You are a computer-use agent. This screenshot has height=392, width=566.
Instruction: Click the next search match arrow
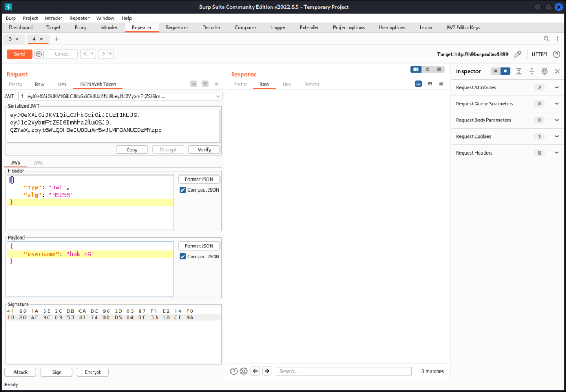click(x=267, y=371)
